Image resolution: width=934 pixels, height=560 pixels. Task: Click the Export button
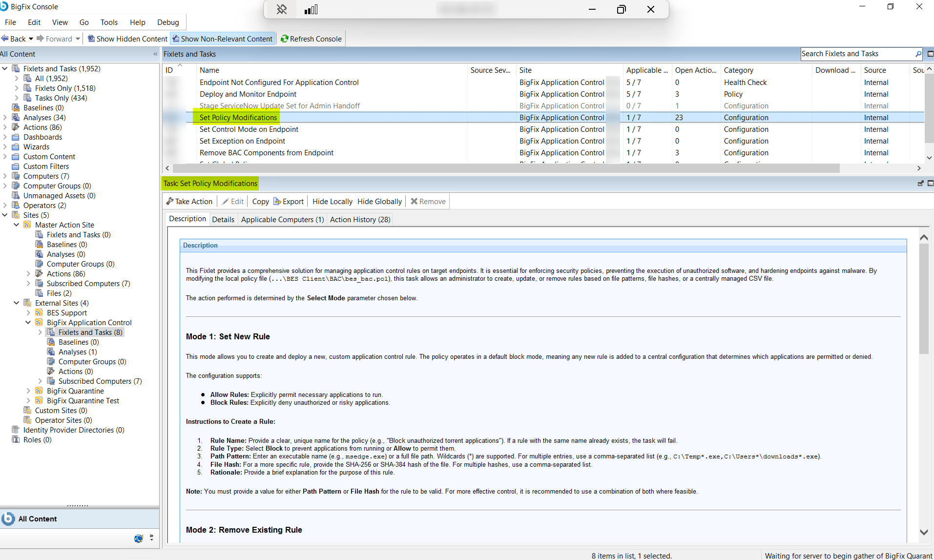pyautogui.click(x=289, y=201)
